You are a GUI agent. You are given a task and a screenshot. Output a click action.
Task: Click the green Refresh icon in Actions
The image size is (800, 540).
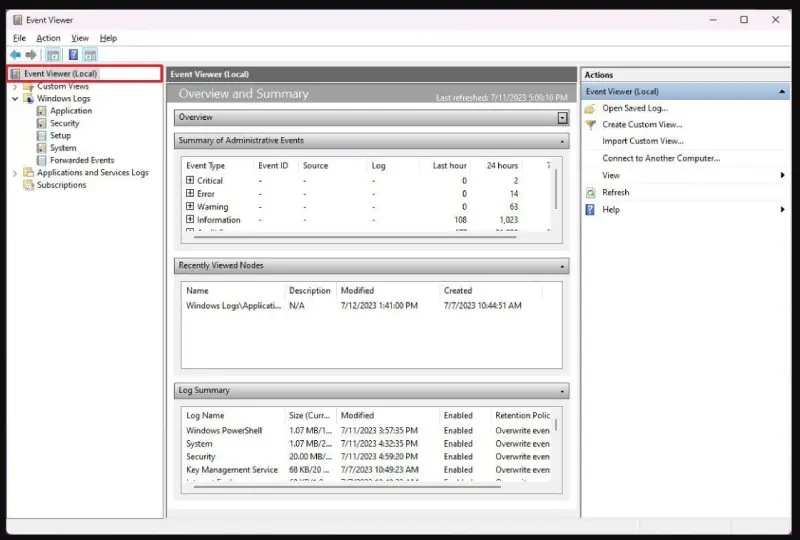[x=590, y=192]
